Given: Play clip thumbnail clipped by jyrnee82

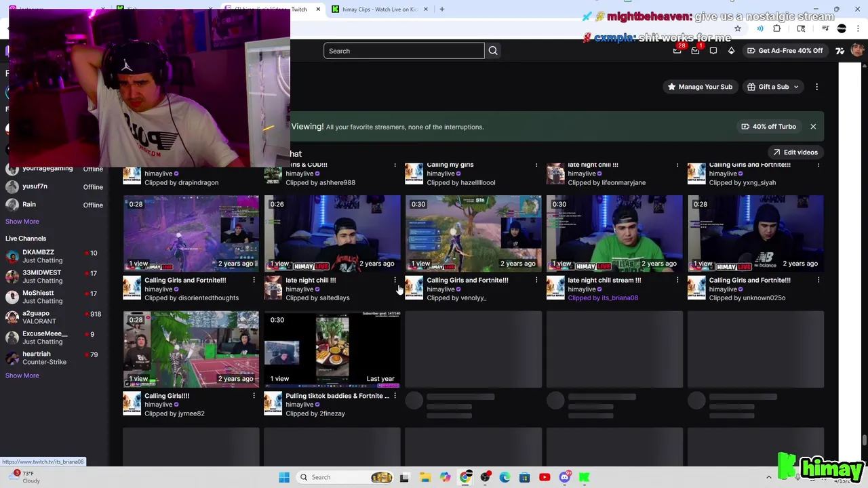Looking at the screenshot, I should click(191, 350).
